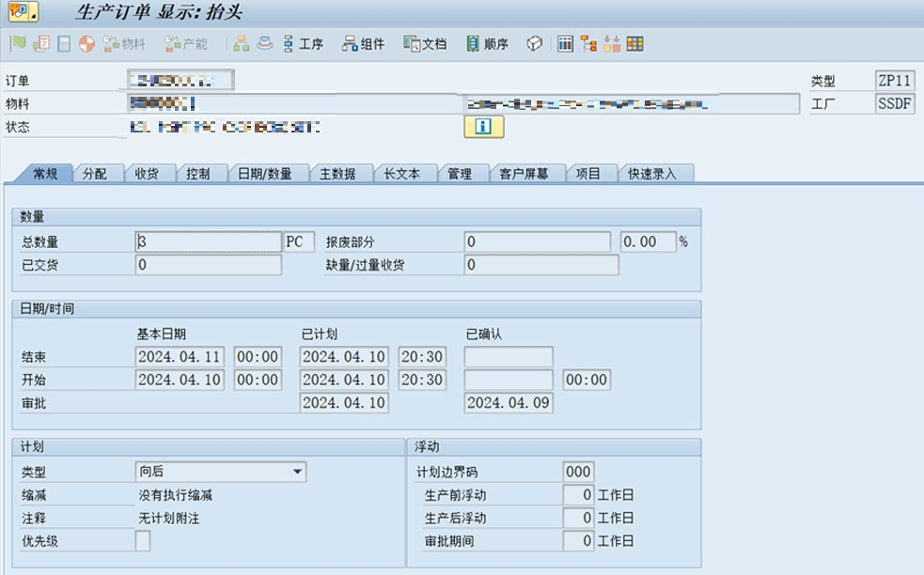
Task: Open the 文档 (Documents) toolbar button
Action: click(424, 44)
